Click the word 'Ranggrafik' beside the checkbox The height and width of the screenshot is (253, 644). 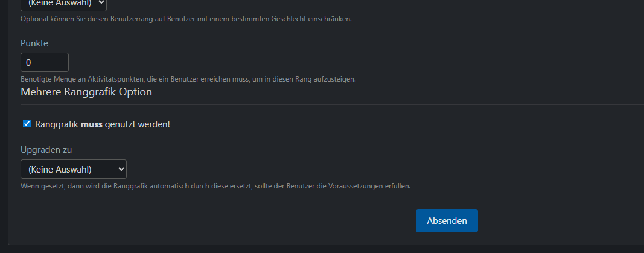(x=57, y=124)
